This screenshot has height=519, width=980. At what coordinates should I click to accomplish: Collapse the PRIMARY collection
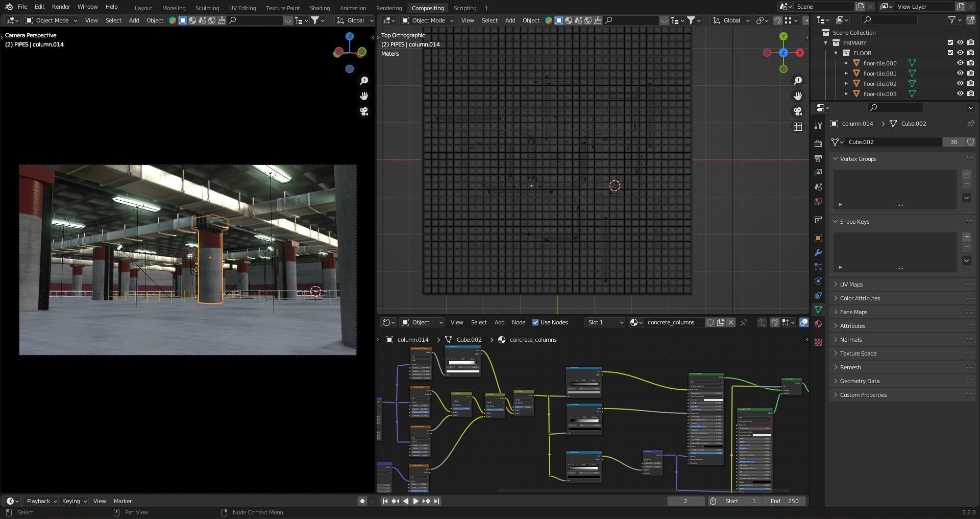(x=826, y=43)
